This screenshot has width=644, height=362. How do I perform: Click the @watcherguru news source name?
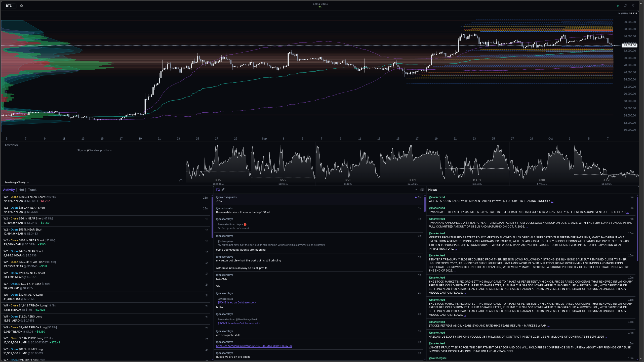tap(437, 358)
